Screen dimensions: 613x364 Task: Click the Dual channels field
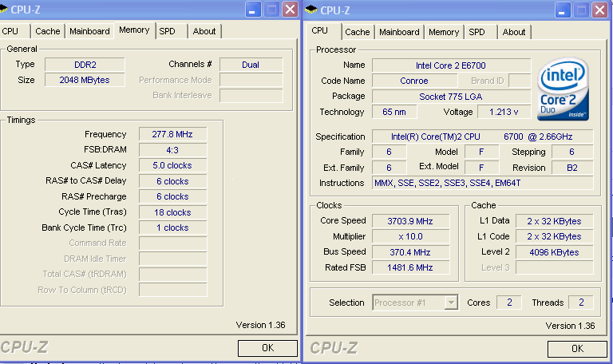click(251, 65)
